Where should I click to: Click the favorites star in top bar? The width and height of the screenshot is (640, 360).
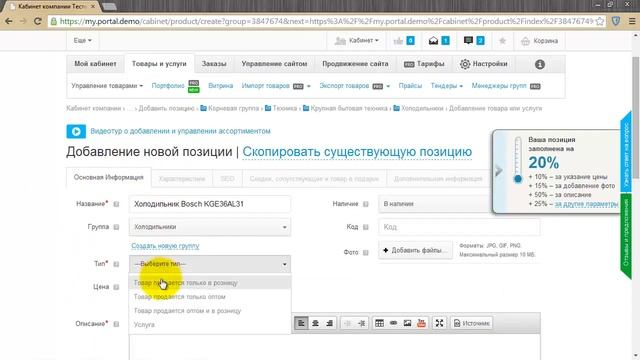point(502,40)
